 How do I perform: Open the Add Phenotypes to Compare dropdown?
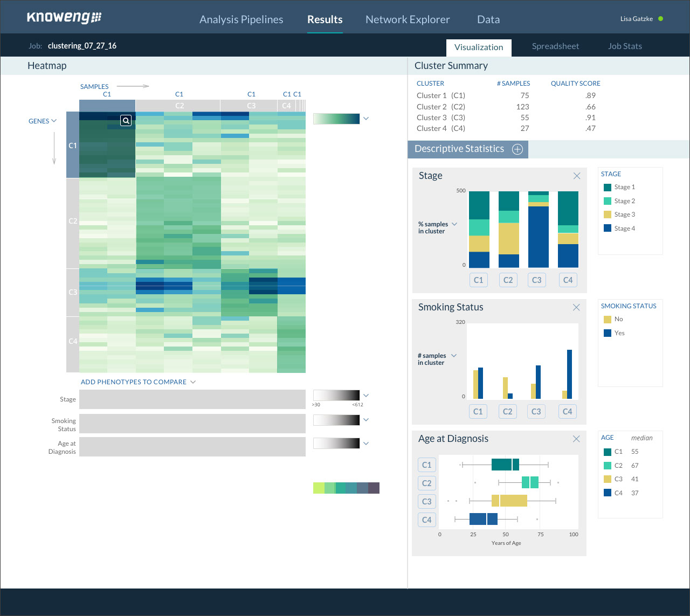138,382
